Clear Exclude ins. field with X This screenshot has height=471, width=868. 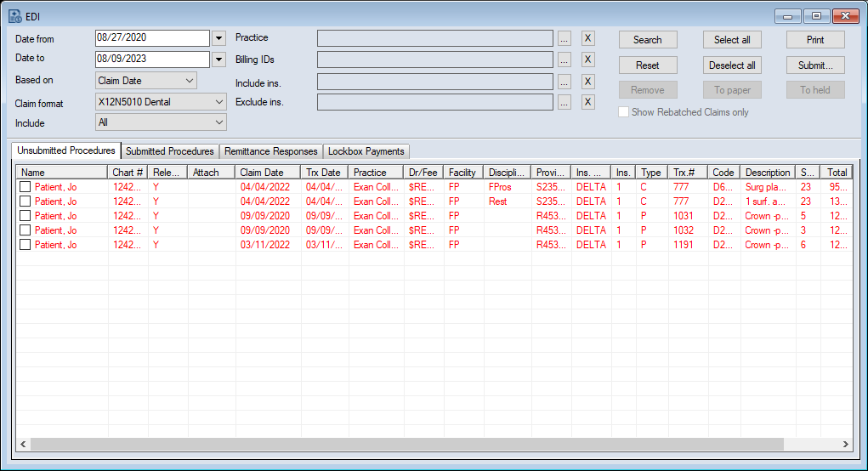pyautogui.click(x=587, y=102)
